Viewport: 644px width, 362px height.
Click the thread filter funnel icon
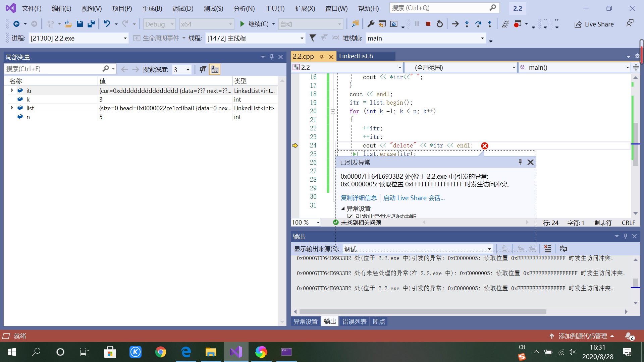click(x=313, y=38)
